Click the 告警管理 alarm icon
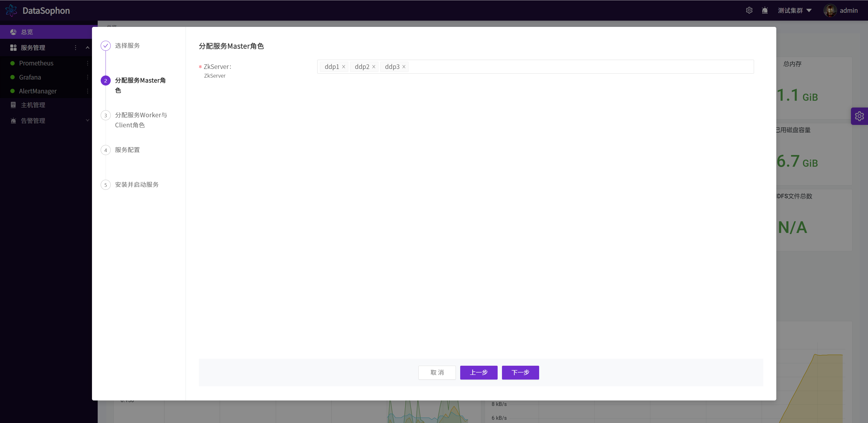Viewport: 868px width, 423px height. [14, 121]
